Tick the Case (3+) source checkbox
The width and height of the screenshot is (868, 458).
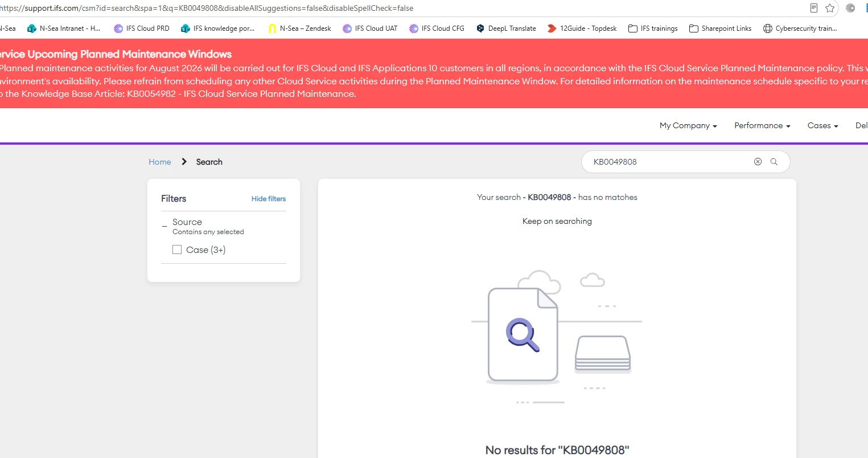pos(177,250)
